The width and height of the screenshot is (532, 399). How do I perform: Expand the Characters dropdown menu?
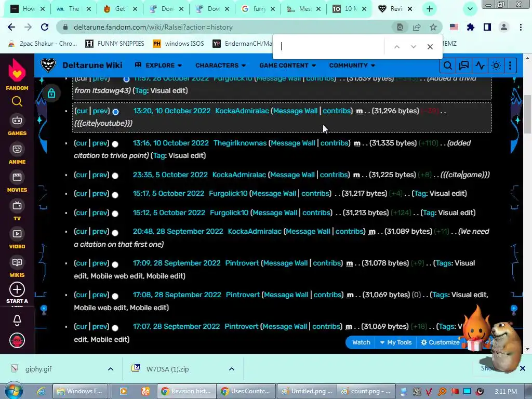pos(220,65)
